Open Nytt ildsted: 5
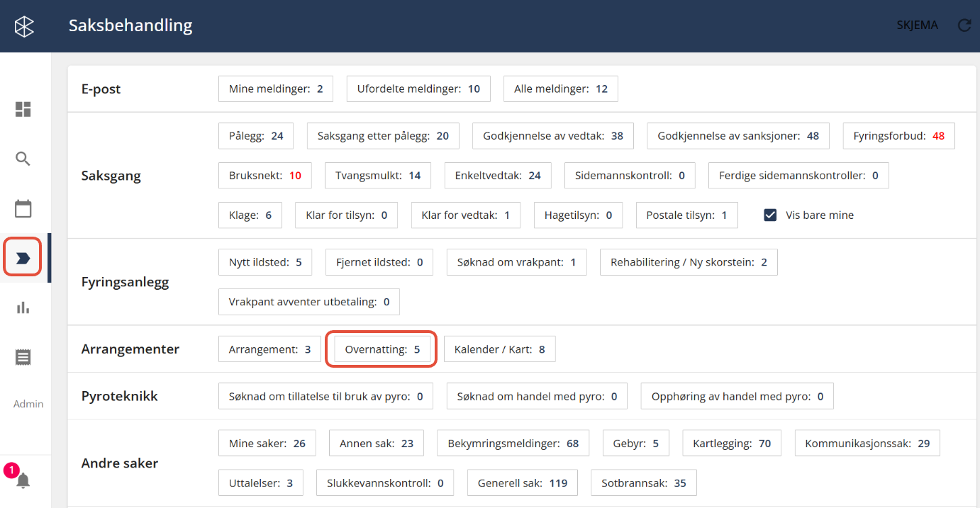This screenshot has height=508, width=980. click(x=265, y=262)
